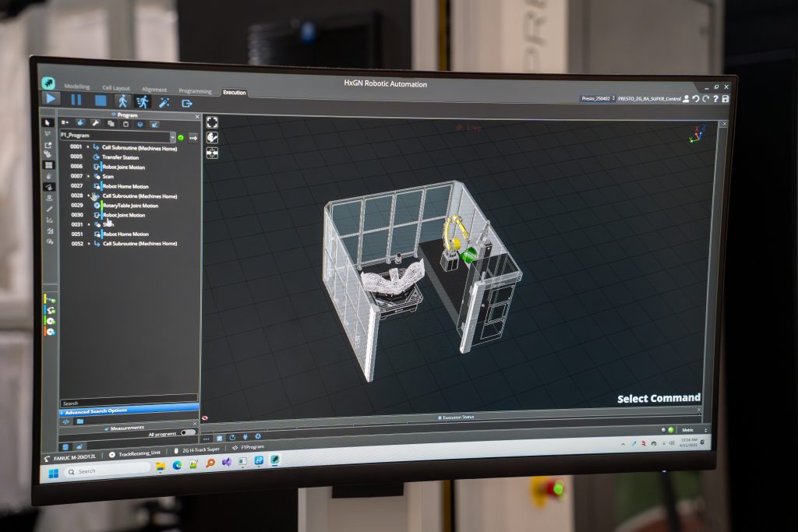Click the Search field in Program panel

(x=125, y=402)
